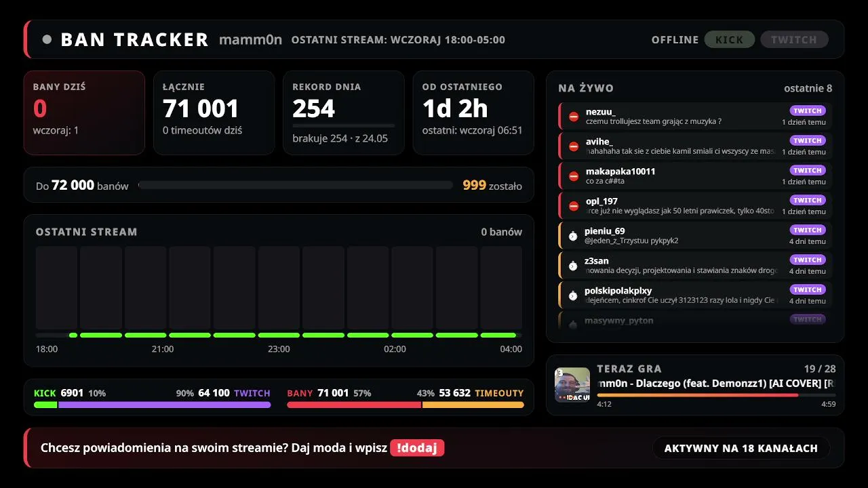Click the progress bar to 72 000 banów
868x488 pixels.
pos(296,185)
